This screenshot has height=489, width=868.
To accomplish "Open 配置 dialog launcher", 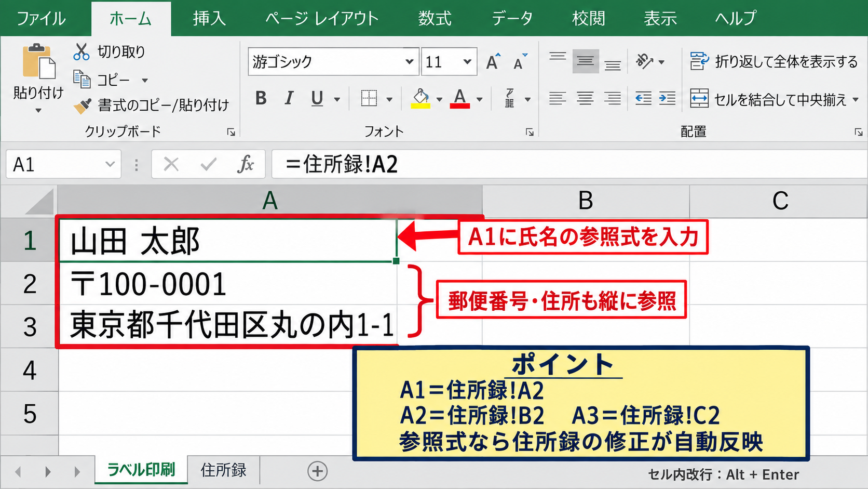I will (x=858, y=132).
